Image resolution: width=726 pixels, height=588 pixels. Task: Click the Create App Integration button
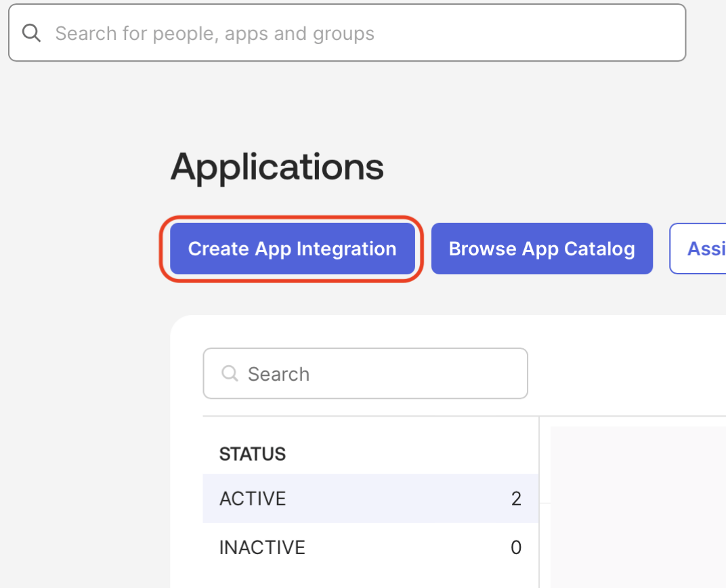click(292, 249)
